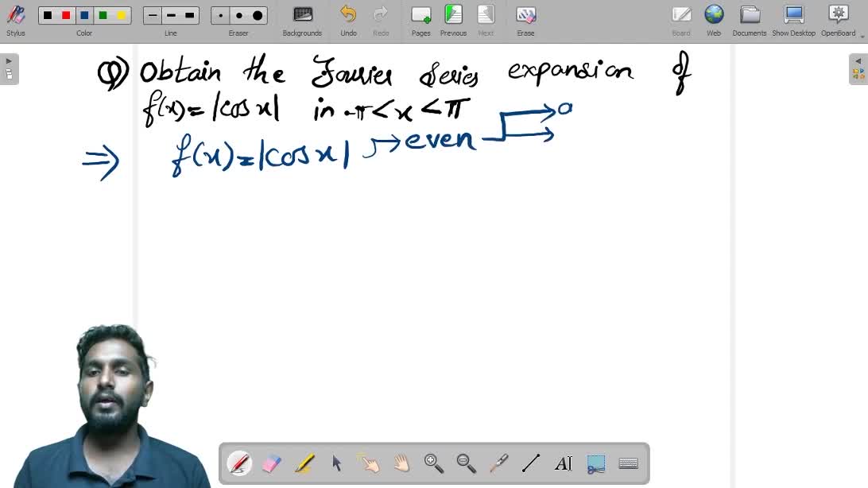Select the draw line tool
868x488 pixels.
[531, 463]
